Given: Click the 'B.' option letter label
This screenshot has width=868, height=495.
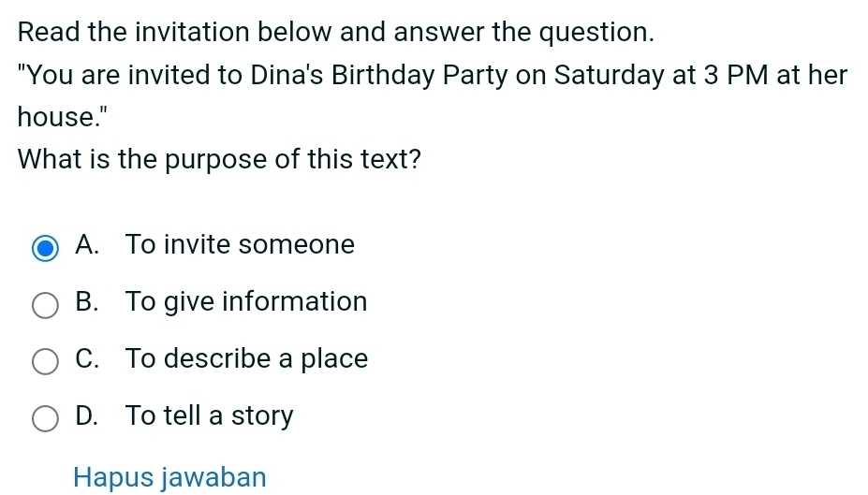Looking at the screenshot, I should click(x=88, y=302).
